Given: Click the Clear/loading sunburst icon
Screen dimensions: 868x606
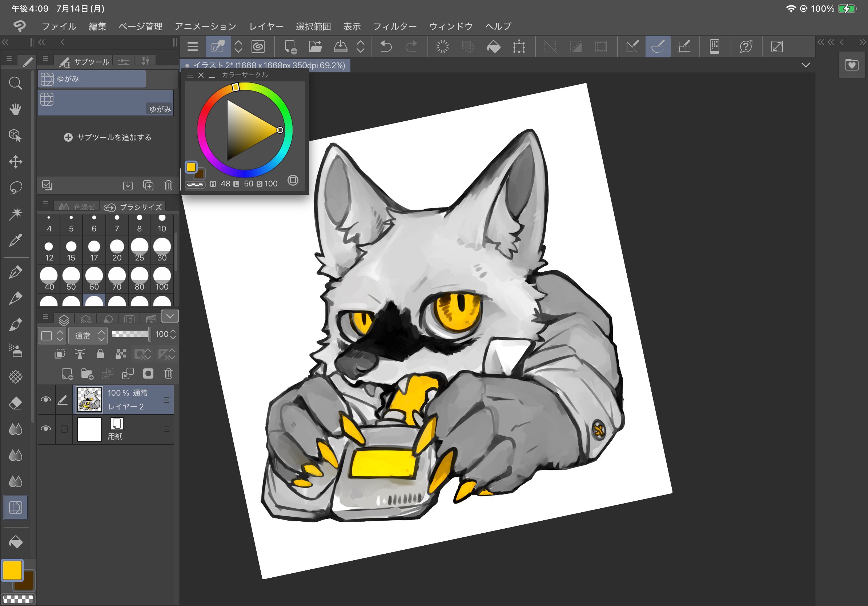Looking at the screenshot, I should [442, 47].
